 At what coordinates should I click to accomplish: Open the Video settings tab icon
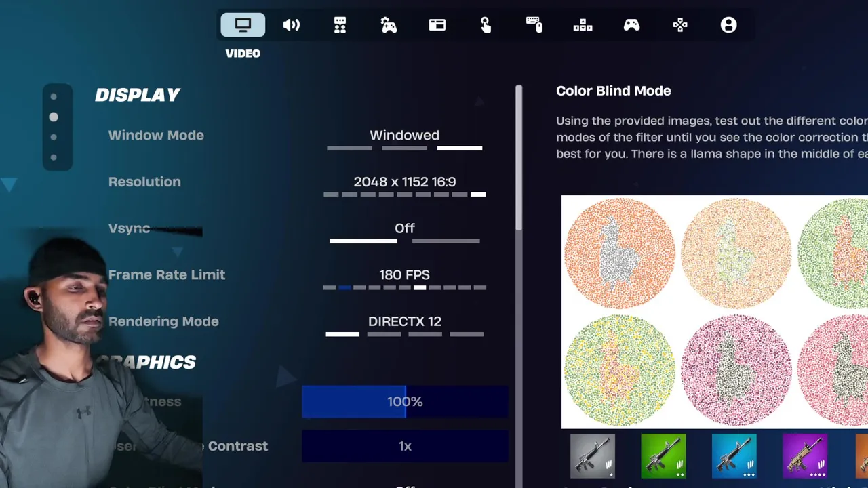coord(243,25)
